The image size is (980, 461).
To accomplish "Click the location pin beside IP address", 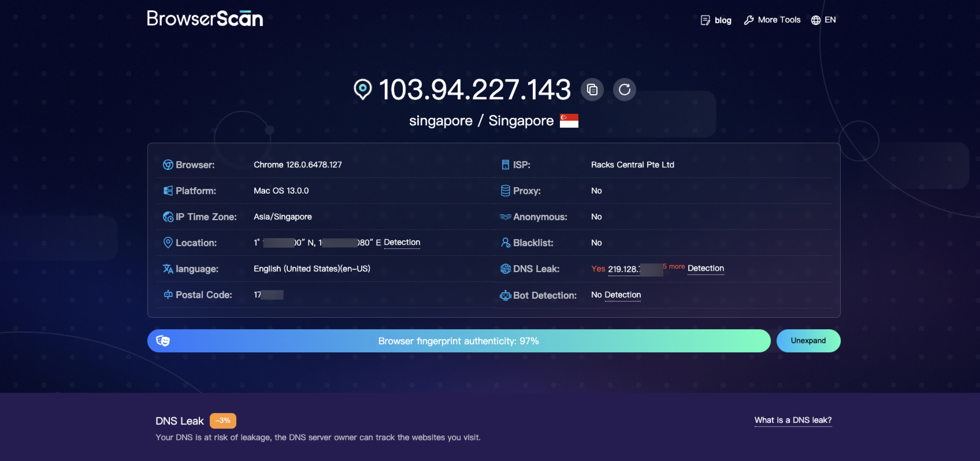I will (x=363, y=90).
